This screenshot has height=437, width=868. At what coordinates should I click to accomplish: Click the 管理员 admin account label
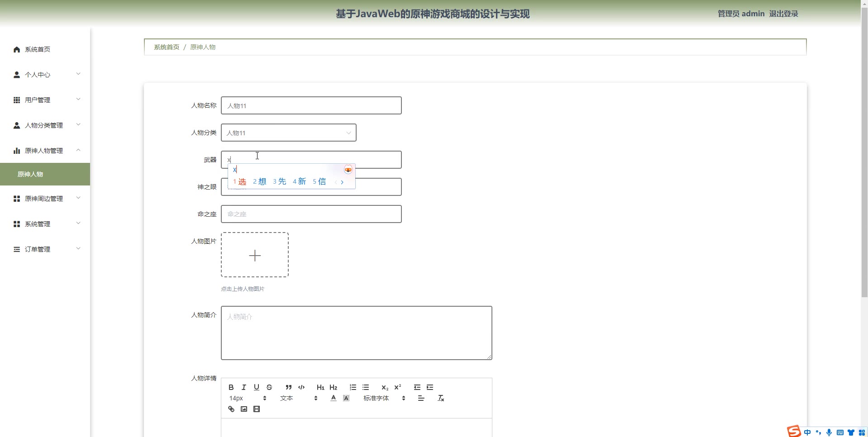tap(741, 14)
